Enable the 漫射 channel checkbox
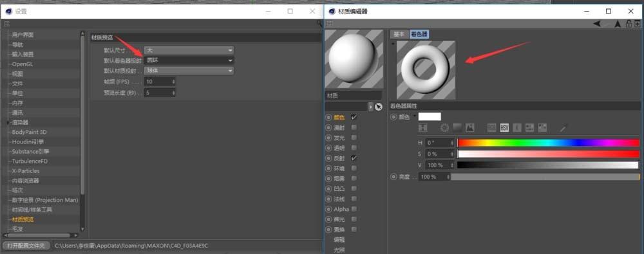 [354, 127]
